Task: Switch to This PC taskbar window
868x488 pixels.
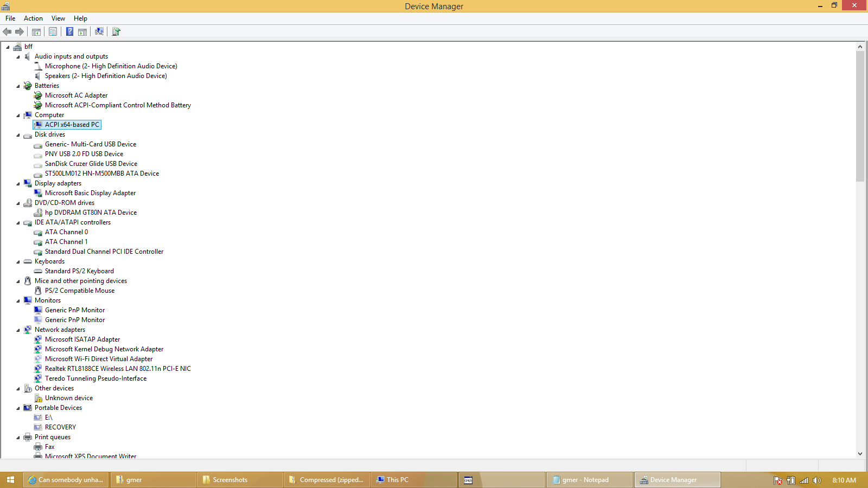Action: pos(414,480)
